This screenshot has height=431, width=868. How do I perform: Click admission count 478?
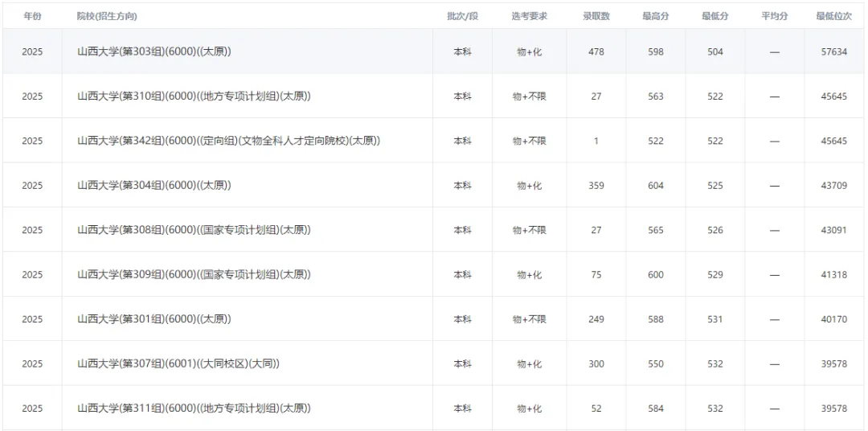click(596, 51)
